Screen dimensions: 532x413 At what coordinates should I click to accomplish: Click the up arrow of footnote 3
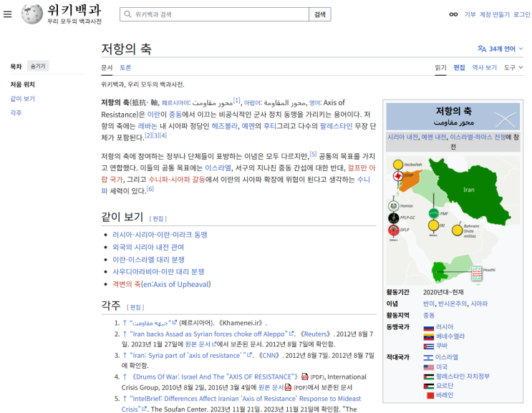[125, 355]
